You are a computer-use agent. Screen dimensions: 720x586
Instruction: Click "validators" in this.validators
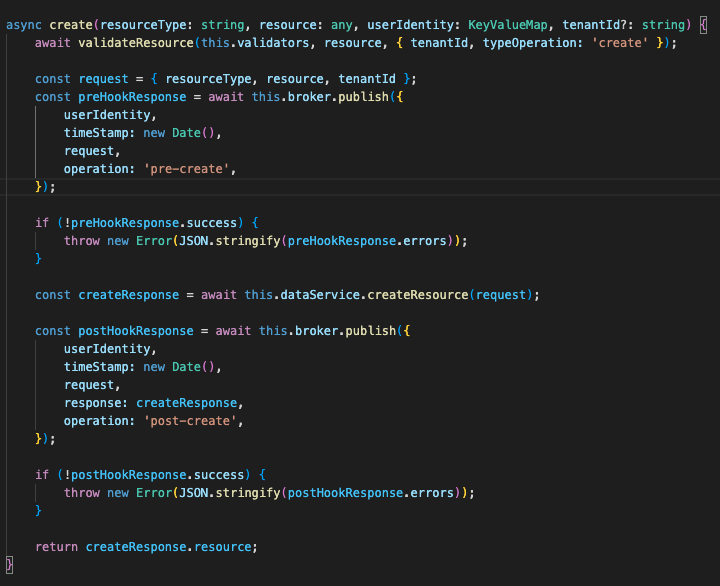(x=273, y=43)
